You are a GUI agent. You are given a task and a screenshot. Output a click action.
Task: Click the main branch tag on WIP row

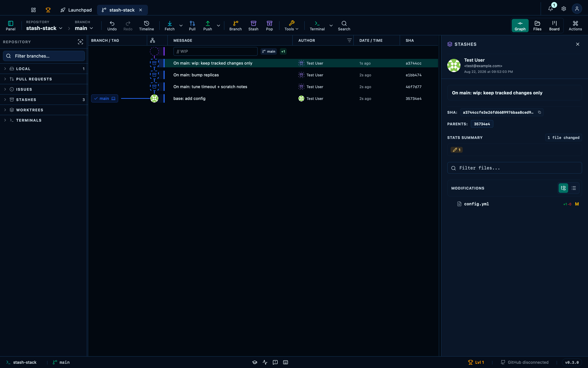pyautogui.click(x=269, y=51)
